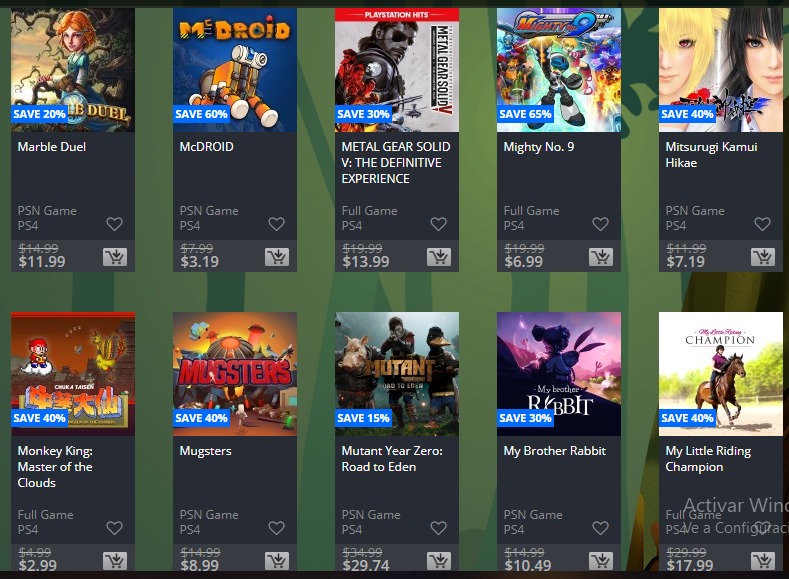This screenshot has width=789, height=579.
Task: Add Mighty No. 9 to cart
Action: [601, 257]
